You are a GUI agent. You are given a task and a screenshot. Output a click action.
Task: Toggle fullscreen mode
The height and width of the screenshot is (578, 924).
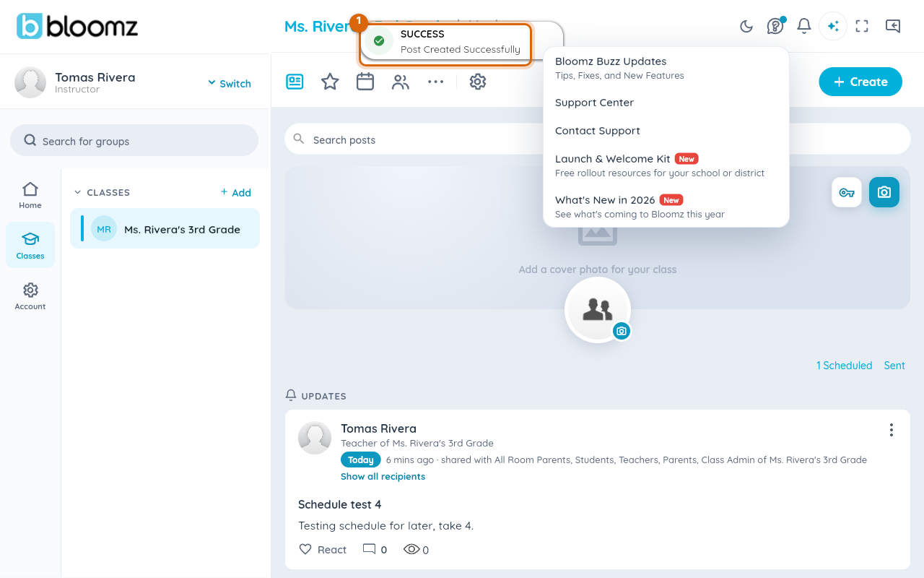[862, 26]
